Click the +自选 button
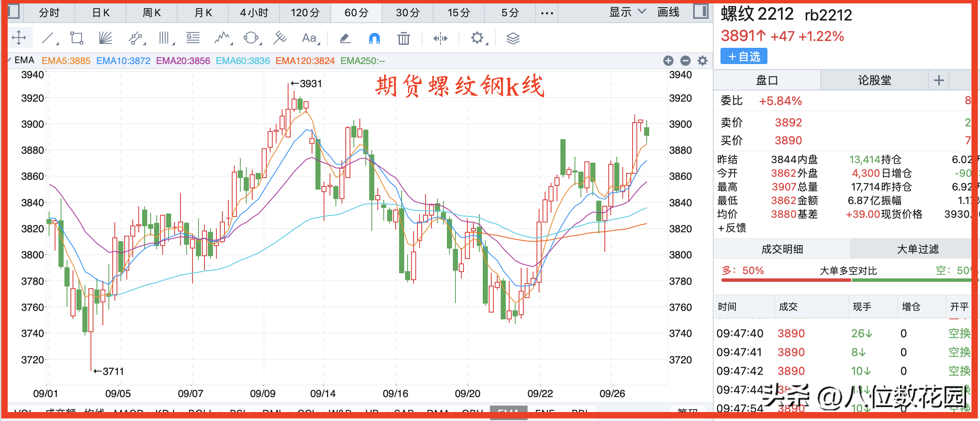This screenshot has height=421, width=980. click(744, 56)
